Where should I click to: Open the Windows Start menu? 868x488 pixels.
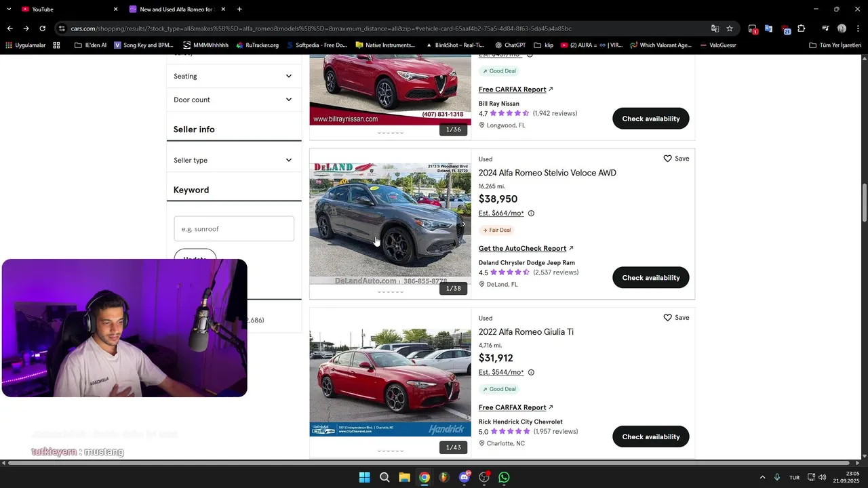pos(364,477)
